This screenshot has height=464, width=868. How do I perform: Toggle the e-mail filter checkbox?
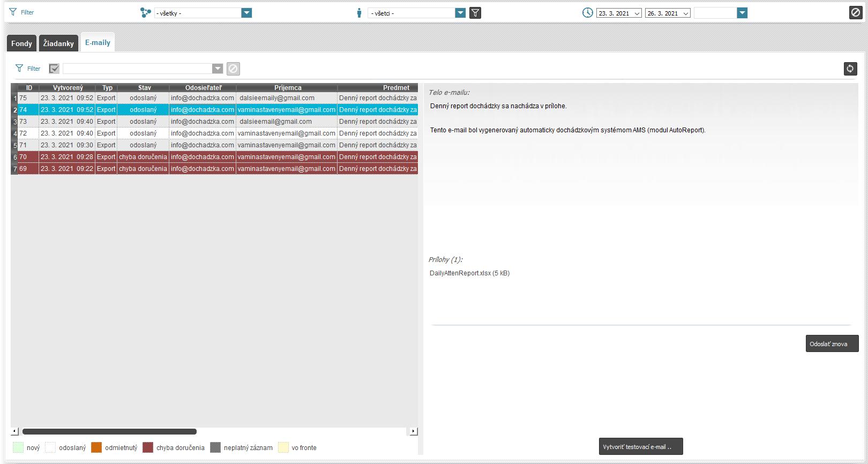point(54,69)
